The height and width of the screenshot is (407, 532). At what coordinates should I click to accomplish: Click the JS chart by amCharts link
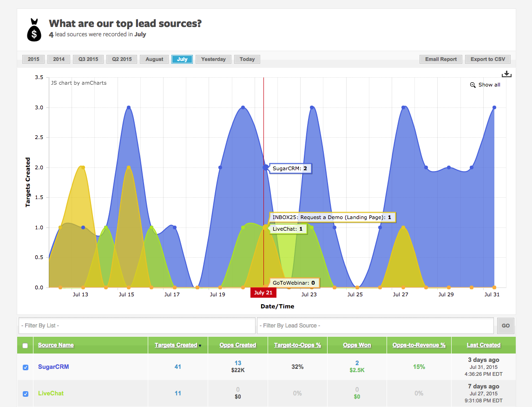79,83
